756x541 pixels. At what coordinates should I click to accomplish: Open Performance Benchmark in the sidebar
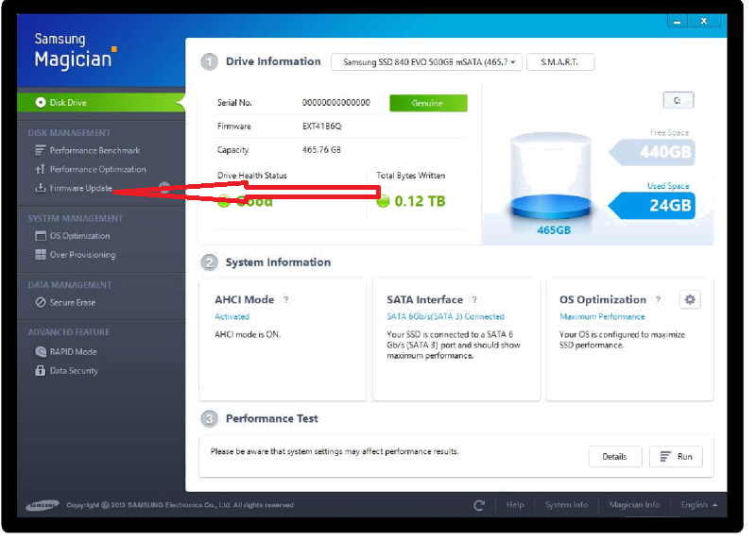(94, 151)
